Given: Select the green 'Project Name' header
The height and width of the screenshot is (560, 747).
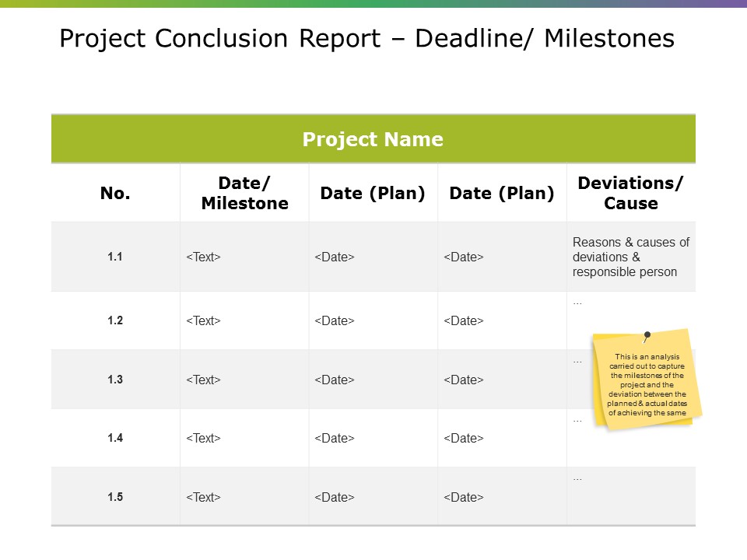Looking at the screenshot, I should (x=373, y=139).
